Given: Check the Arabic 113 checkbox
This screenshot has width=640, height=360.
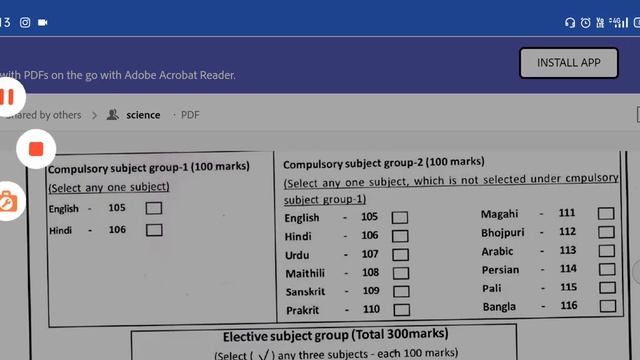Looking at the screenshot, I should click(x=607, y=251).
